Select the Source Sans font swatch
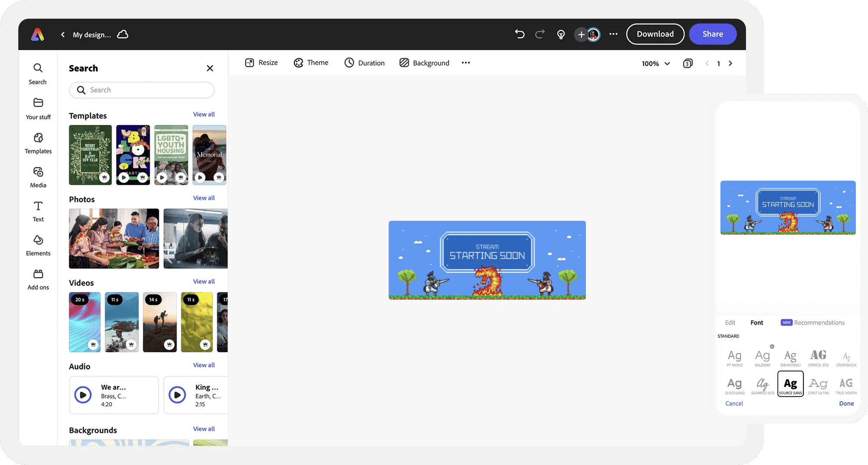 (x=790, y=383)
